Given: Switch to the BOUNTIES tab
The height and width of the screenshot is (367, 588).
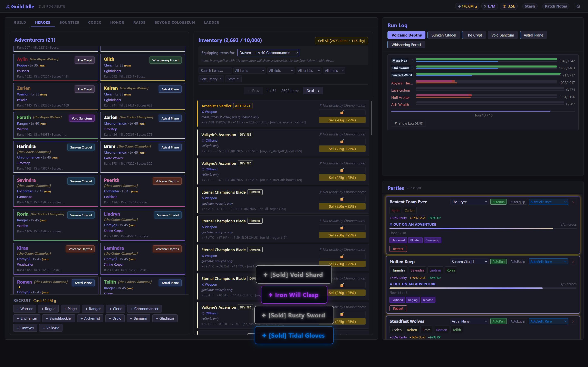Looking at the screenshot, I should (x=69, y=22).
